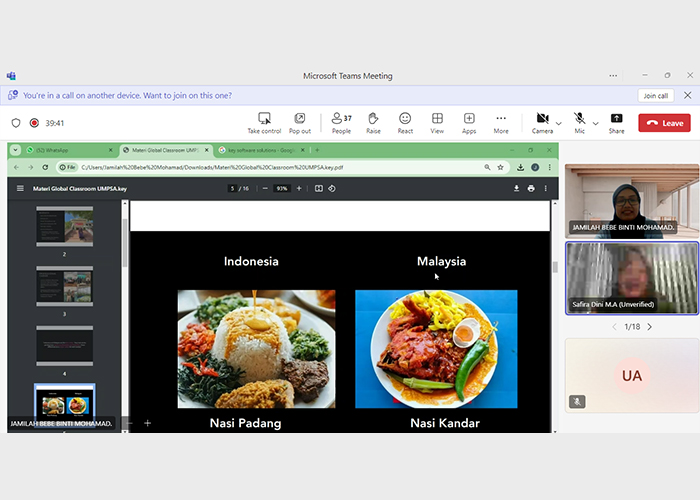Open the browser profile avatar
700x500 pixels.
click(x=535, y=167)
